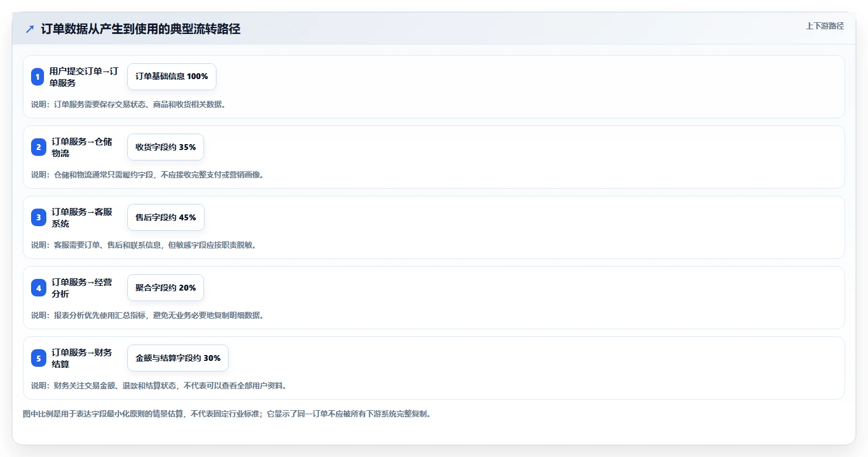Screen dimensions: 868x457
Task: Click the note about 订单服务需要保存交易状态
Action: (x=128, y=104)
